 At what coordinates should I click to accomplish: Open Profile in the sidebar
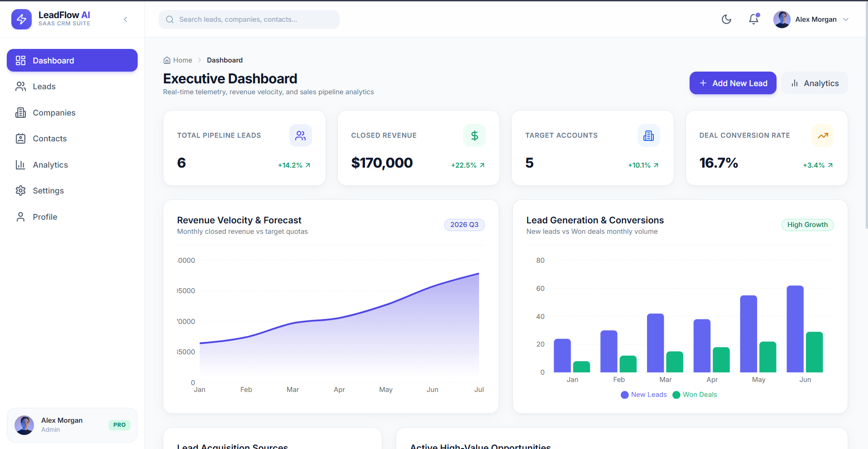72,217
